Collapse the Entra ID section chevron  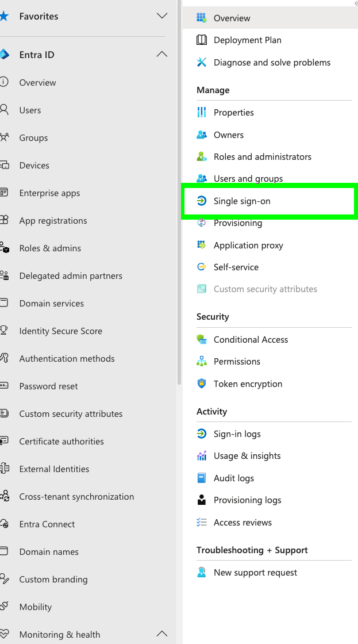(162, 54)
